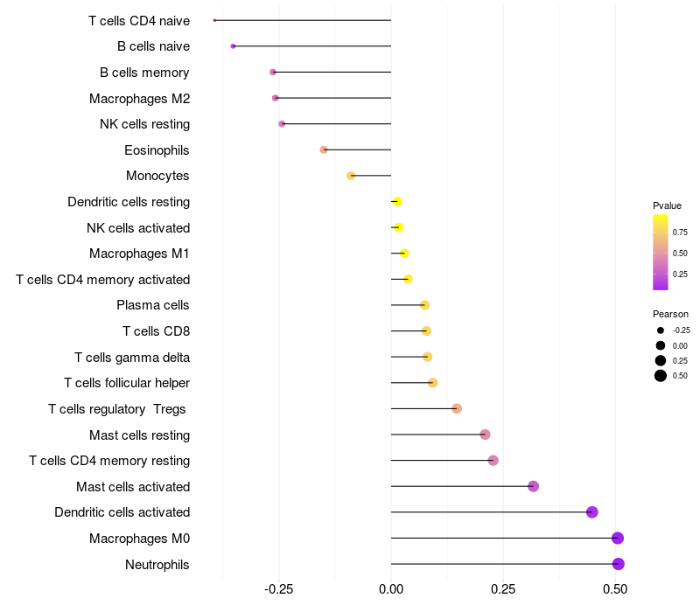Viewport: 700px width, 612px height.
Task: Select the T cells CD4 naive point
Action: (214, 20)
